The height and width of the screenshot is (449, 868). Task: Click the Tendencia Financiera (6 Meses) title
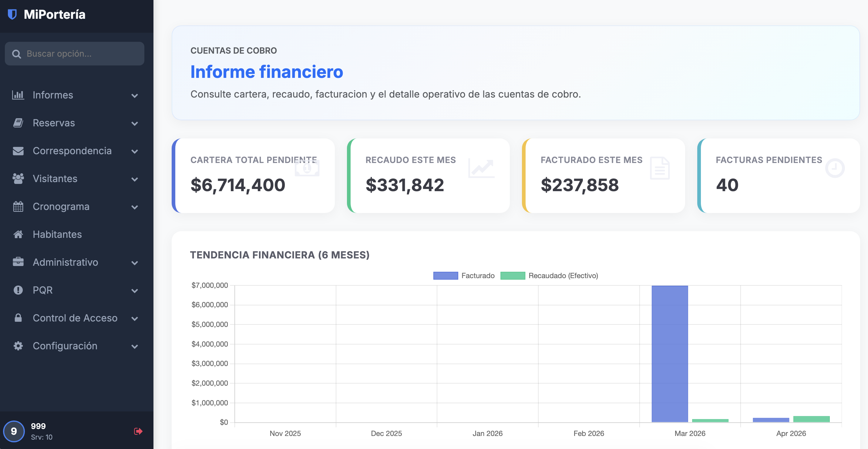point(280,255)
